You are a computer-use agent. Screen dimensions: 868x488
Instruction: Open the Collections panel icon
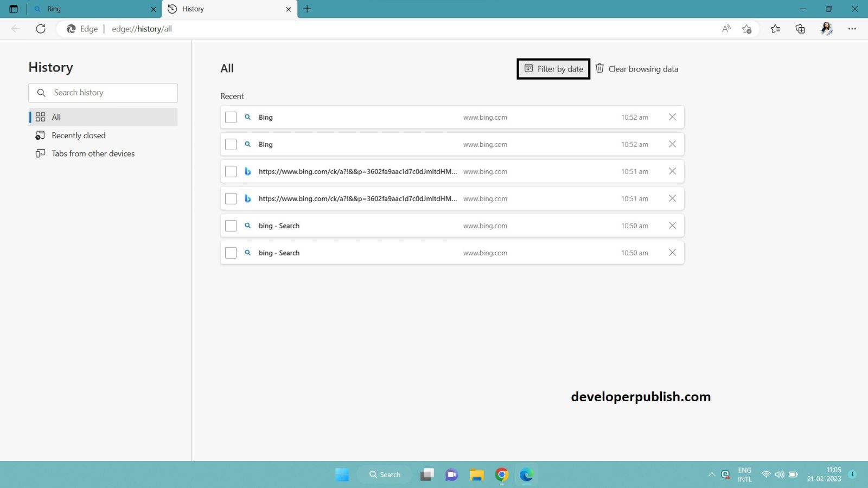point(800,29)
